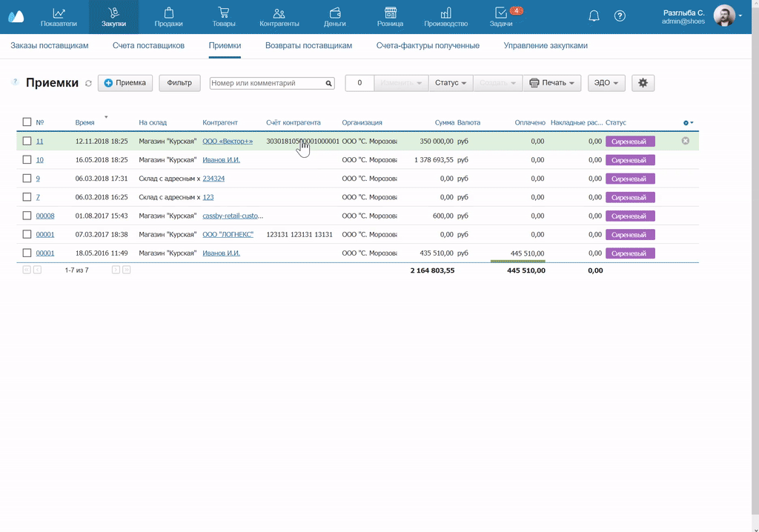759x532 pixels.
Task: Open the help question mark icon
Action: (620, 16)
